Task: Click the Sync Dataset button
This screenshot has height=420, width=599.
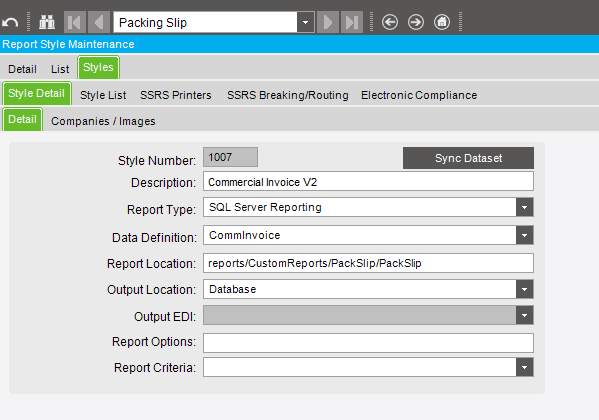Action: click(x=468, y=158)
